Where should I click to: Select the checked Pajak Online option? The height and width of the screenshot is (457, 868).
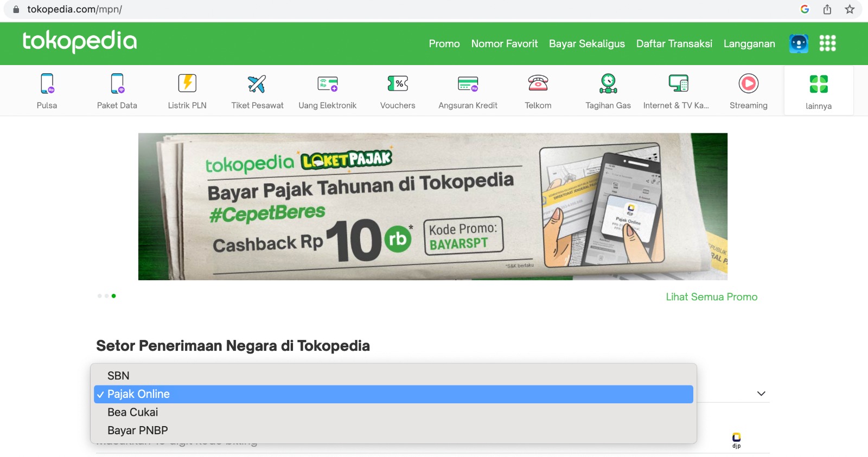(x=393, y=394)
